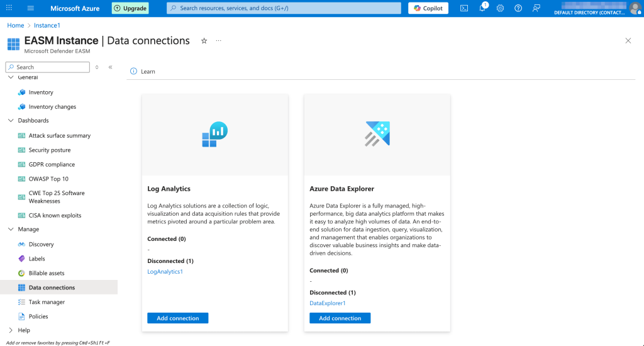Add connection for Azure Data Explorer
This screenshot has height=346, width=644.
(x=340, y=318)
